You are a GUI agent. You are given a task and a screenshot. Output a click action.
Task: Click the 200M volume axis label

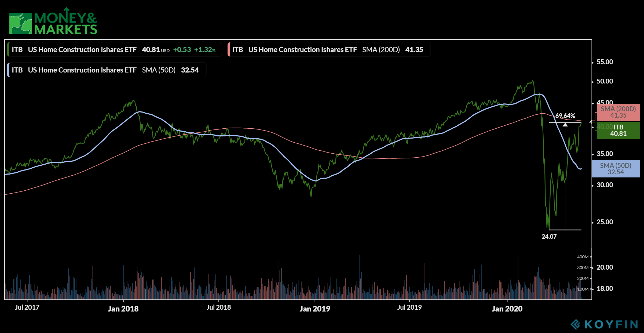coord(583,278)
